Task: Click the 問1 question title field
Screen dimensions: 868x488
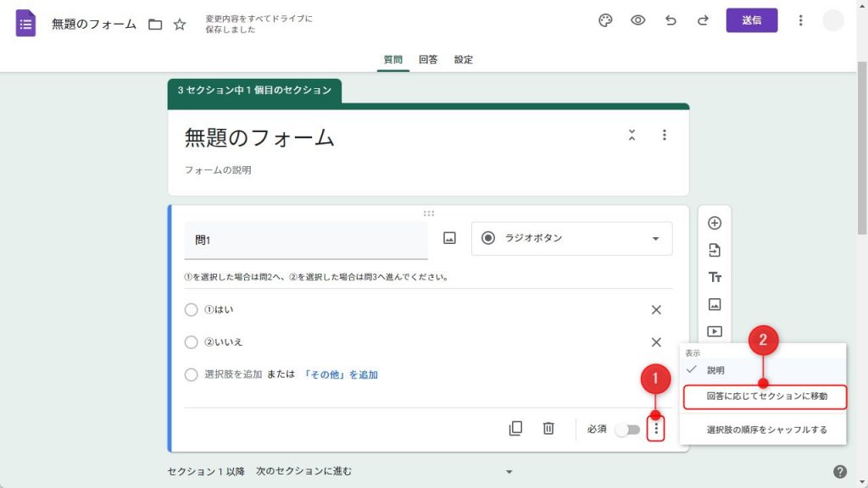Action: pyautogui.click(x=305, y=240)
